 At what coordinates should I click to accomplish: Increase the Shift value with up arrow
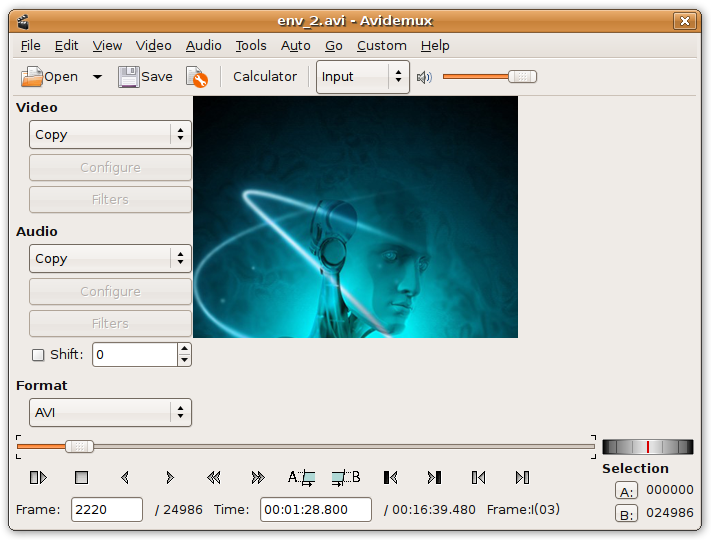(184, 349)
